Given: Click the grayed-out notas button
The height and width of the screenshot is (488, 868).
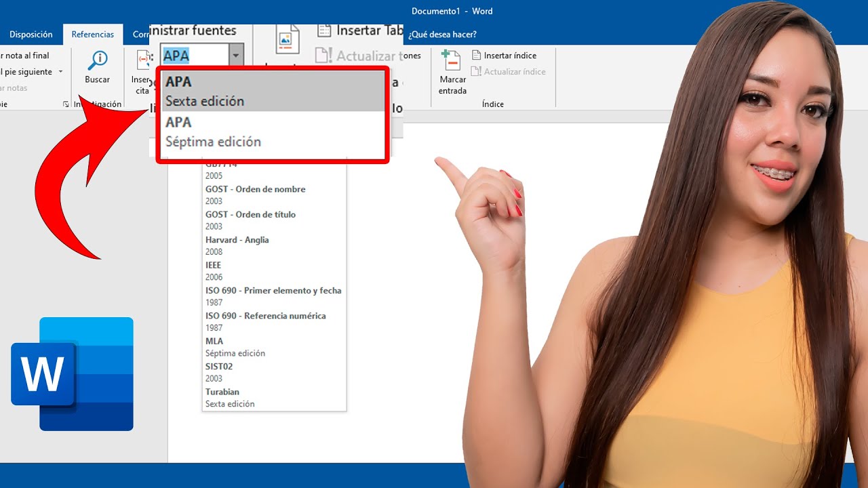Looking at the screenshot, I should [14, 88].
